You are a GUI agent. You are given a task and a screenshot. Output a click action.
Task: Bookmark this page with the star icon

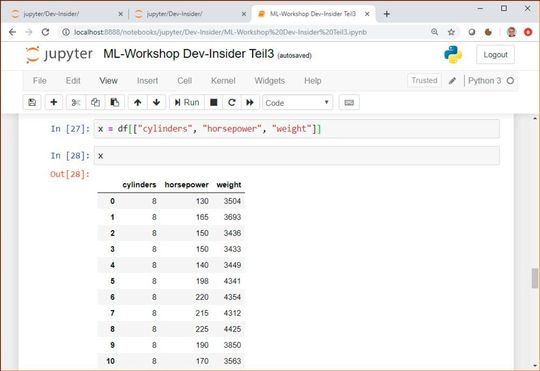click(451, 32)
